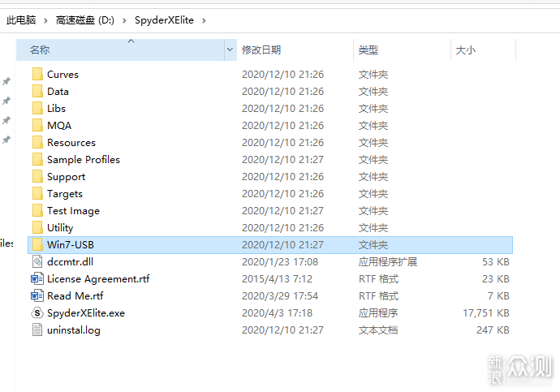Click the Resources folder icon
560x392 pixels.
coord(37,143)
